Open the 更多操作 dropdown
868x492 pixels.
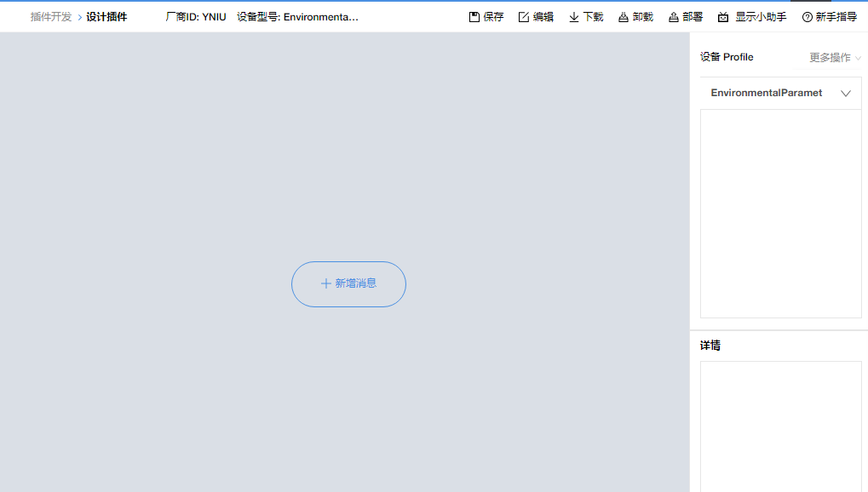pos(832,57)
